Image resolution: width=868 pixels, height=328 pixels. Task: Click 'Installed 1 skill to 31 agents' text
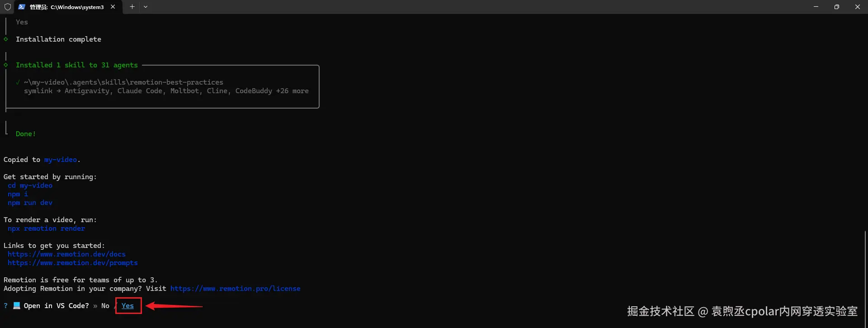pos(77,65)
